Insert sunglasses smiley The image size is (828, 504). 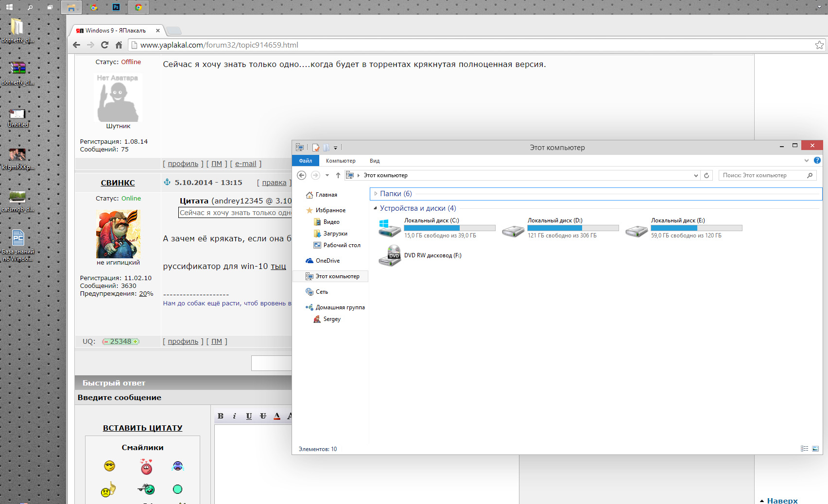pos(110,466)
